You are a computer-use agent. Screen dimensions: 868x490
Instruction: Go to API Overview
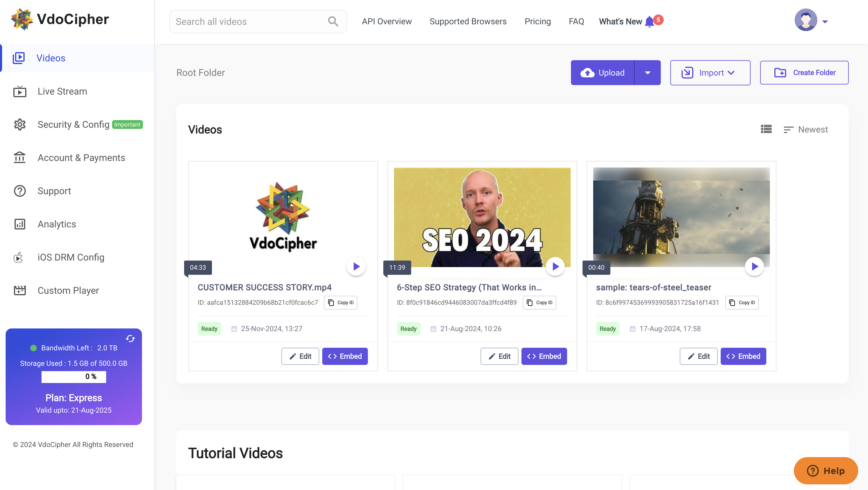point(387,21)
